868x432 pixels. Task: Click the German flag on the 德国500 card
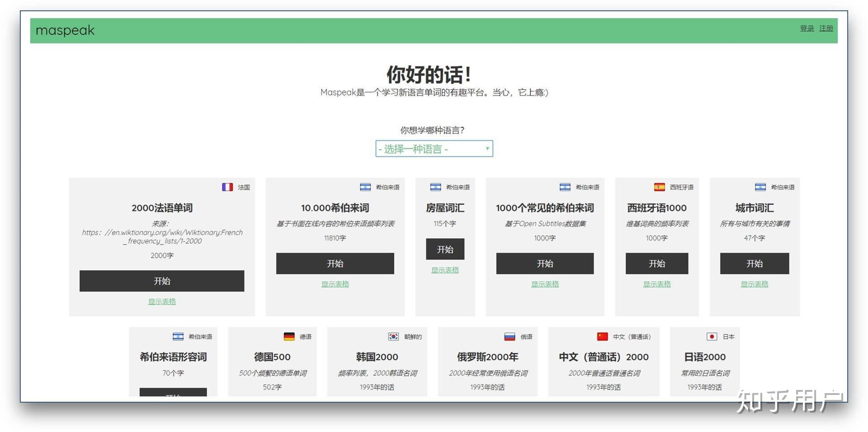tap(288, 336)
